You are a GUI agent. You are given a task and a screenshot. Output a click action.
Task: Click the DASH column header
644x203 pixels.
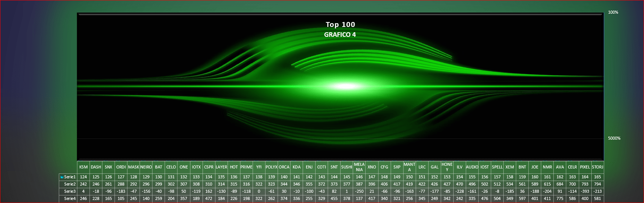coord(96,167)
